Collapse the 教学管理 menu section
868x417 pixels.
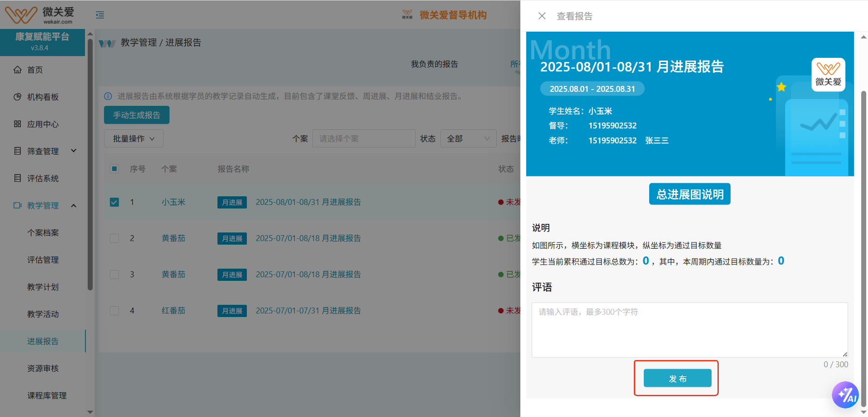(x=74, y=205)
